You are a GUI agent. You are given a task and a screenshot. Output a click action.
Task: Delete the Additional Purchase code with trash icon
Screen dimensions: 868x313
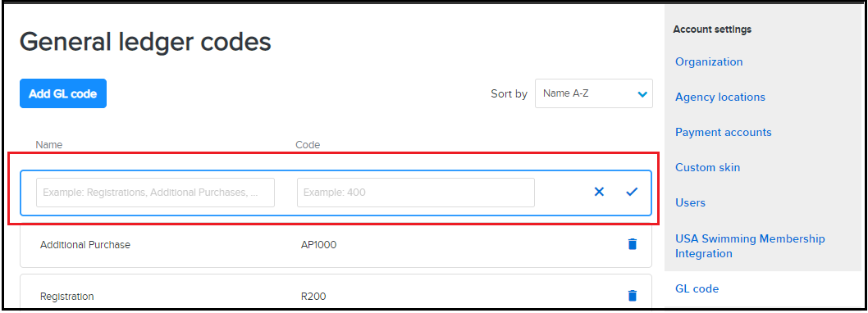[x=633, y=244]
